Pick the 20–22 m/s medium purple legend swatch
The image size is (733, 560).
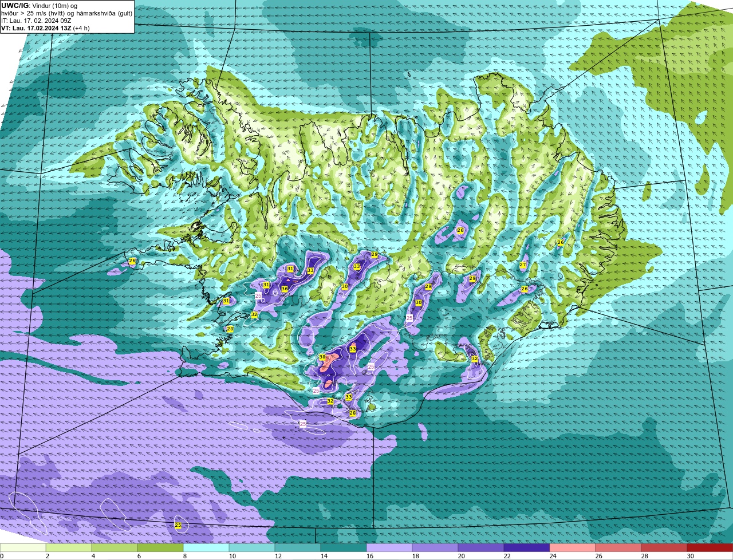pyautogui.click(x=481, y=547)
